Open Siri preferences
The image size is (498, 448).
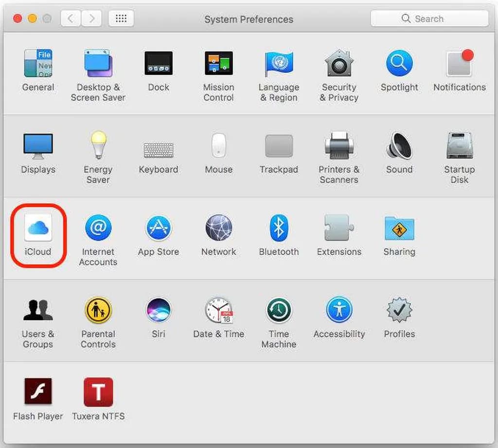tap(158, 310)
